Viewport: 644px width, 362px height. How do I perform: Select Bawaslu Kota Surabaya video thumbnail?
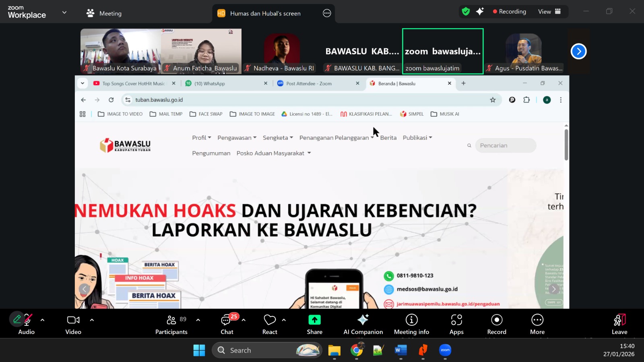pyautogui.click(x=121, y=51)
